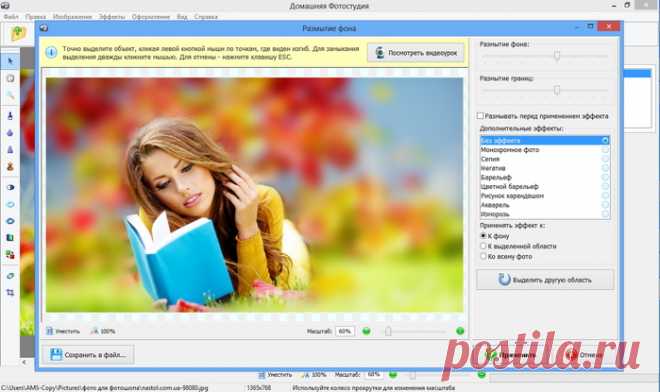This screenshot has height=392, width=660.
Task: Select the crop tool in left toolbar
Action: coord(10,292)
